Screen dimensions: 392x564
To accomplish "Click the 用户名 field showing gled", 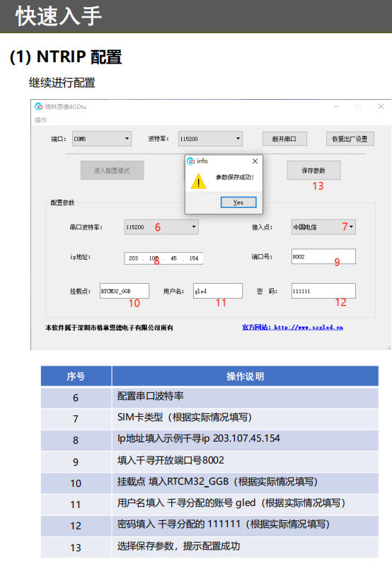I will pos(218,291).
